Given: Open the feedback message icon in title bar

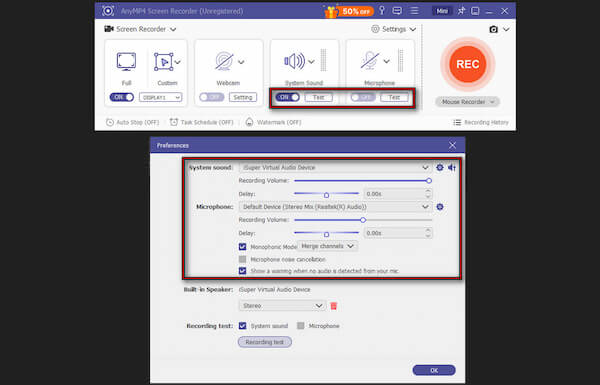Looking at the screenshot, I should (x=397, y=11).
